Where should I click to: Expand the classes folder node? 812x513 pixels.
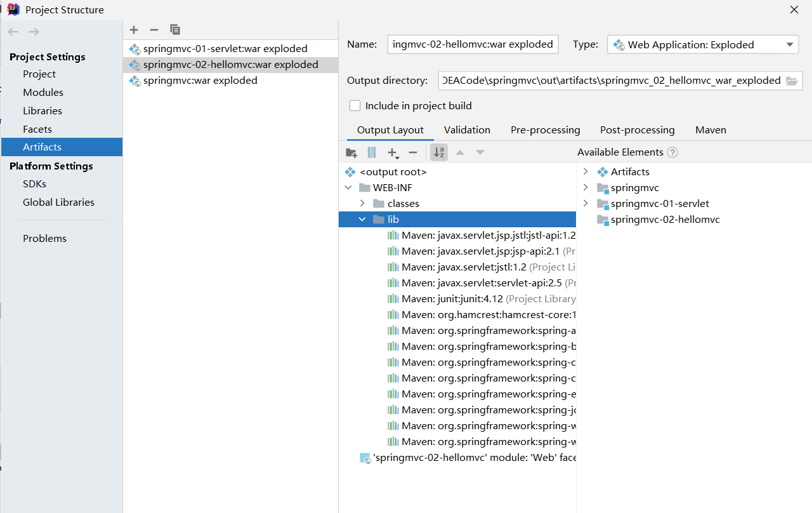tap(362, 204)
